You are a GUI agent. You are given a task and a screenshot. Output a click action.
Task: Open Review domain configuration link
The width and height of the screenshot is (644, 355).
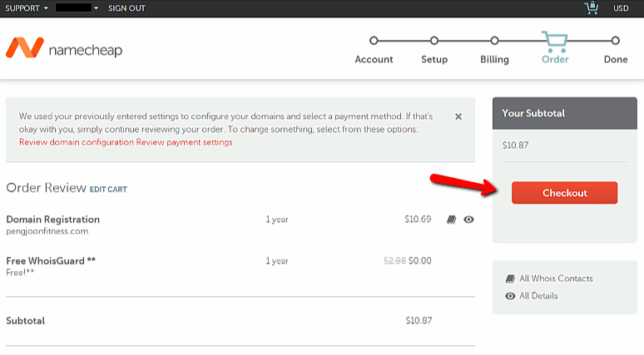coord(77,142)
